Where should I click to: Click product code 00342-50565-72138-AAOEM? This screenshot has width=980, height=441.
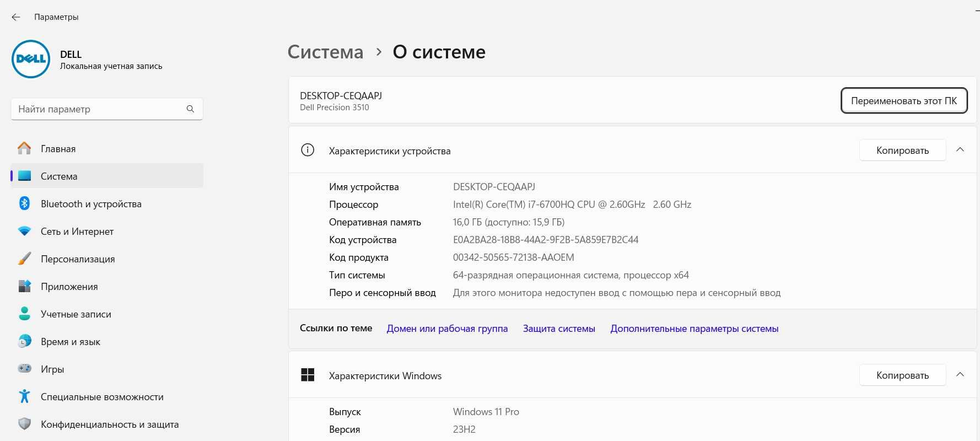pos(514,257)
